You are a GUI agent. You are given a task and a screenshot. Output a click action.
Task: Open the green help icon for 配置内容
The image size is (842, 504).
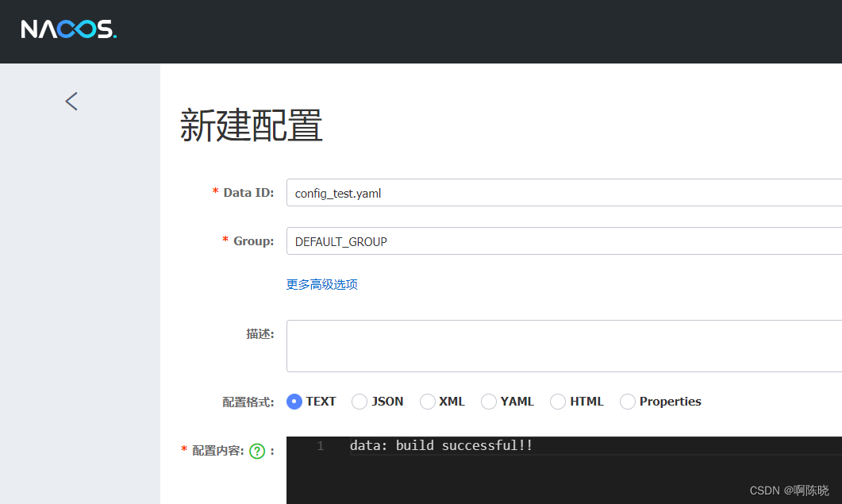pyautogui.click(x=257, y=451)
